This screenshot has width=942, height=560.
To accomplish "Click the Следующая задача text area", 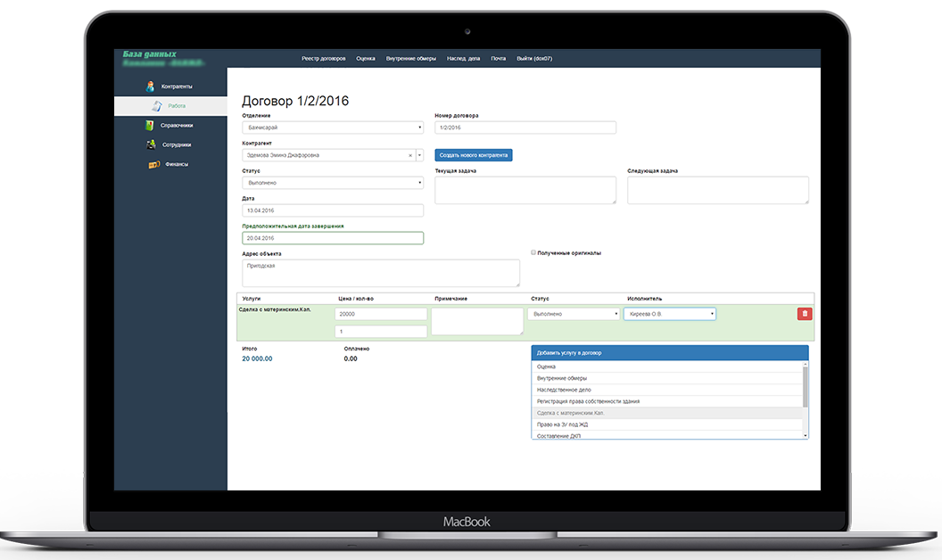I will tap(718, 190).
